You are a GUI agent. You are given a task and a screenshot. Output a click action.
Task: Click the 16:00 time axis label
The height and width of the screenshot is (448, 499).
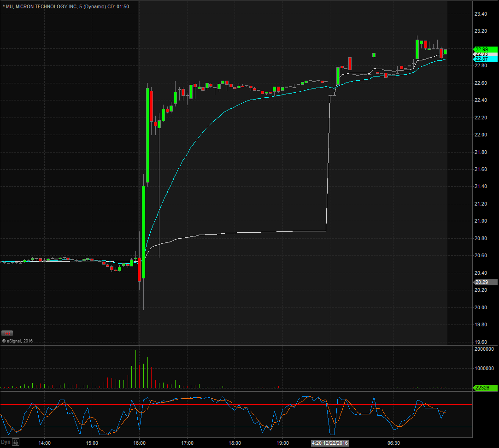(140, 443)
